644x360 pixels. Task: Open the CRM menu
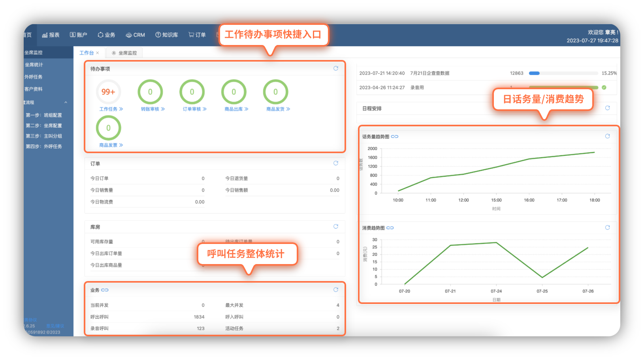click(x=135, y=35)
